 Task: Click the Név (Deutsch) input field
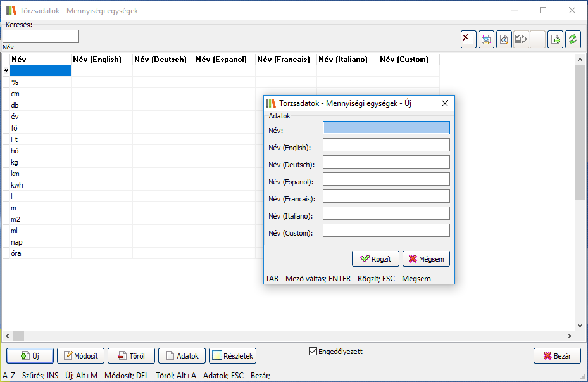click(x=386, y=162)
